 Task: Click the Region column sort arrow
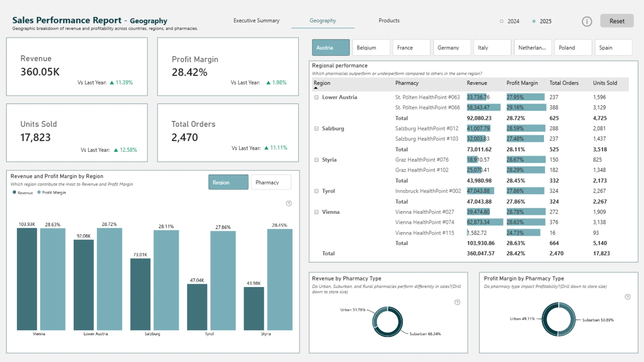pyautogui.click(x=316, y=88)
